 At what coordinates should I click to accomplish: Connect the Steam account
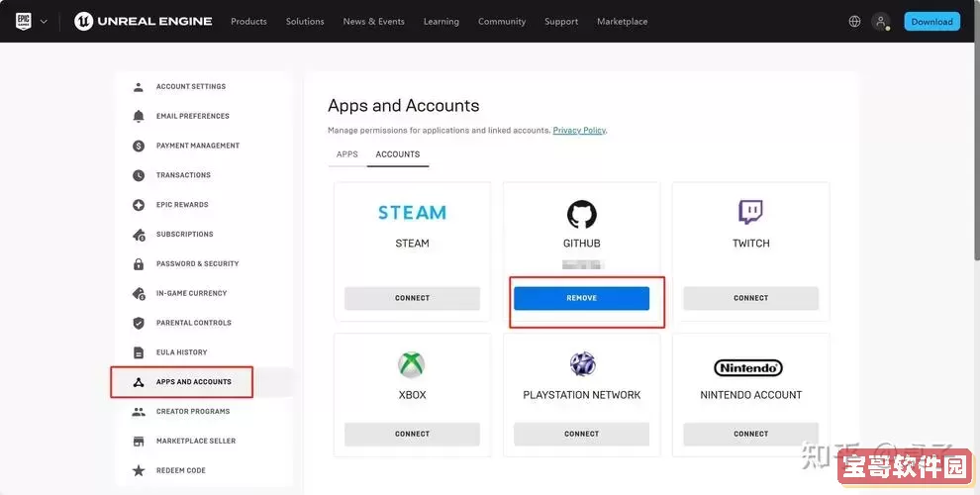tap(412, 298)
